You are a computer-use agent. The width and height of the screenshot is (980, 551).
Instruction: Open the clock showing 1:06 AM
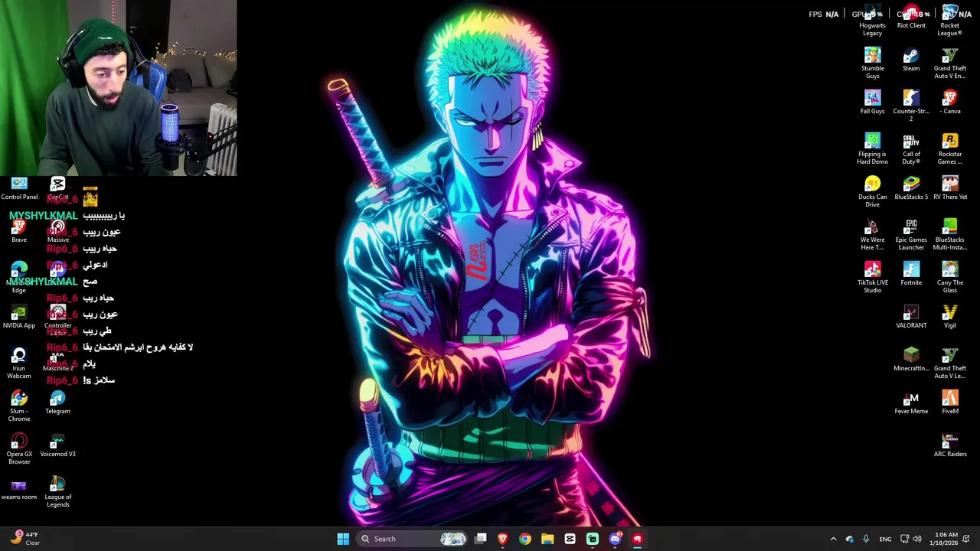[x=943, y=539]
